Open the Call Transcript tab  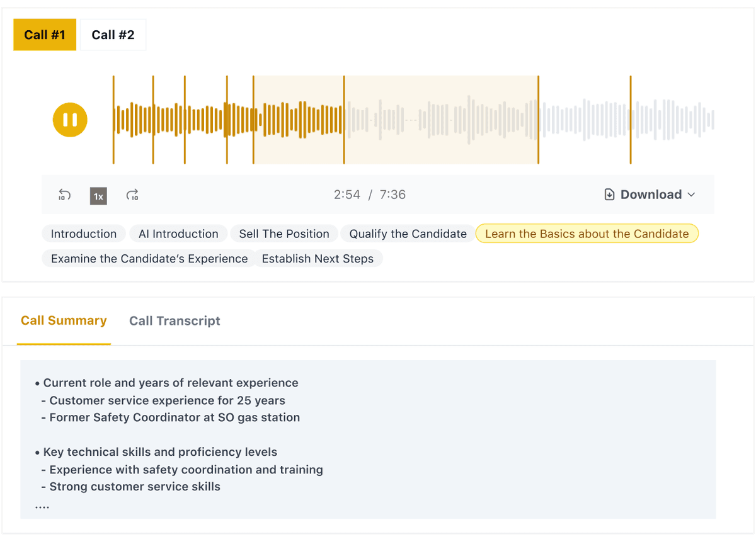click(x=175, y=321)
